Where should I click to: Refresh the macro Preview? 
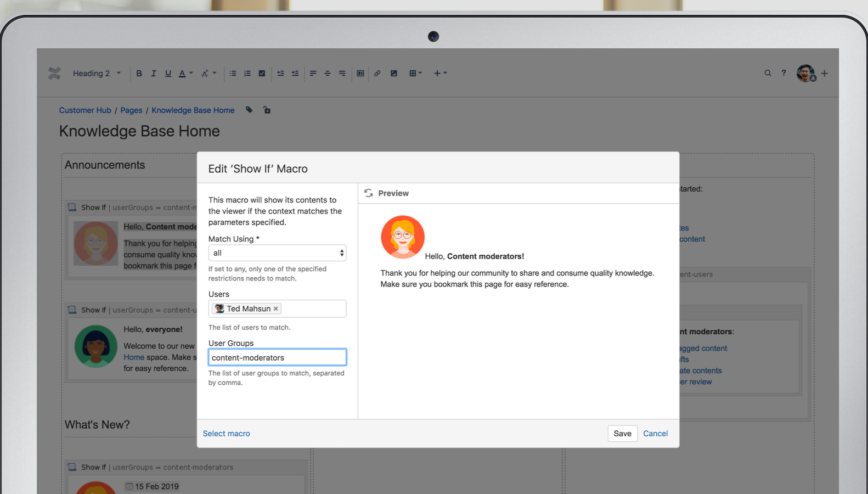[x=369, y=193]
